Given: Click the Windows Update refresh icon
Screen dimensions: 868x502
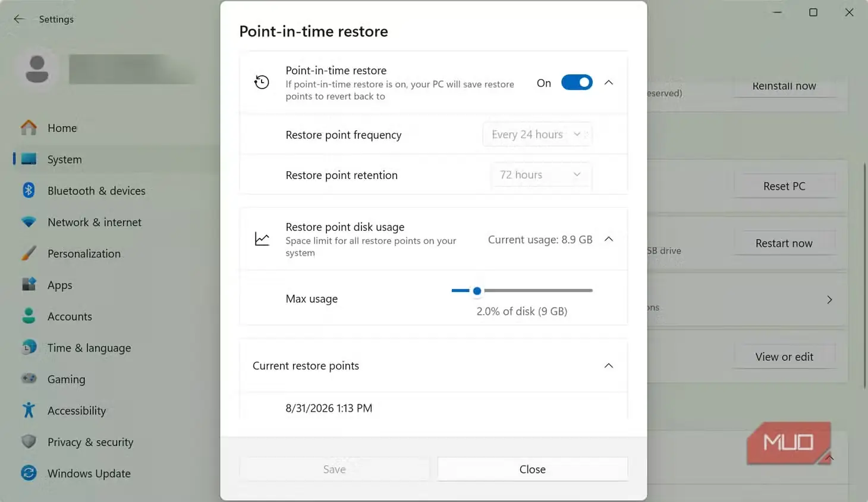Looking at the screenshot, I should point(29,473).
